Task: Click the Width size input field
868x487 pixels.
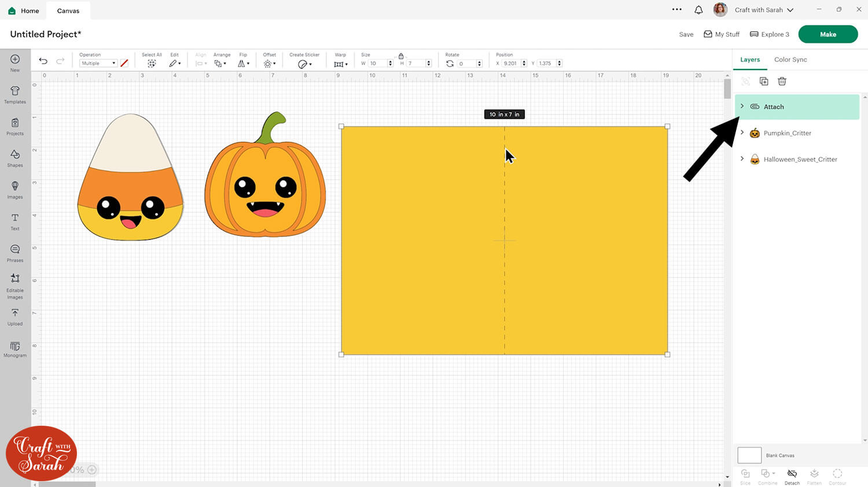Action: point(377,64)
